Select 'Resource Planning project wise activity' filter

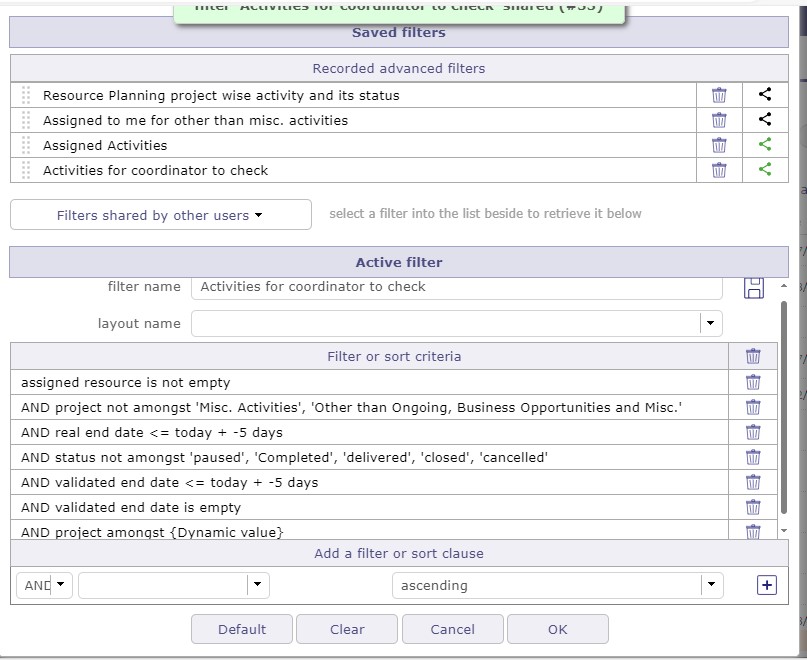click(x=221, y=95)
